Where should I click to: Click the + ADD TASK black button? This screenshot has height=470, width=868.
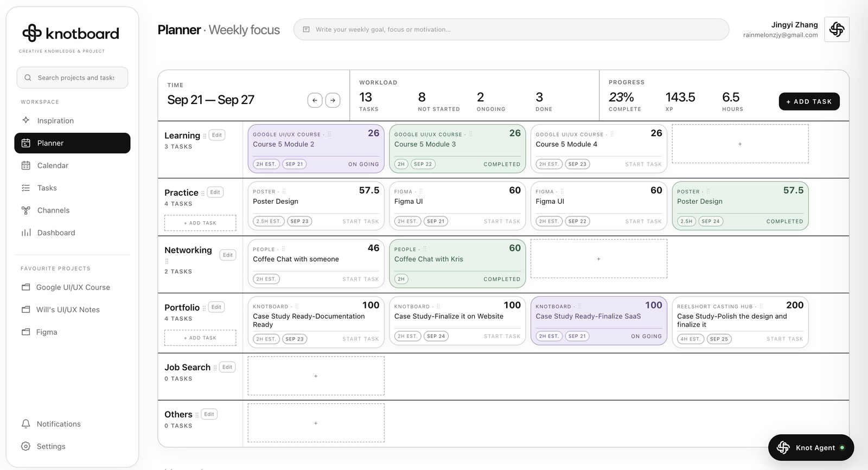pos(809,101)
